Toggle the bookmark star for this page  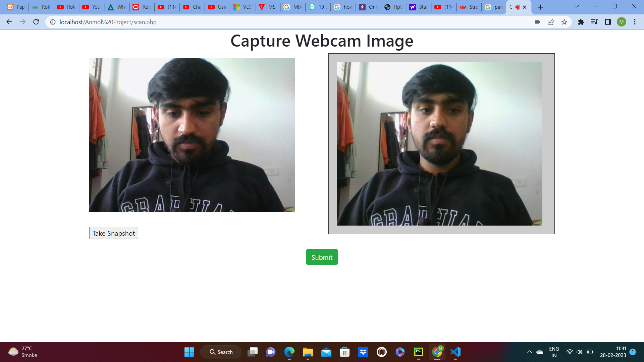click(x=564, y=22)
